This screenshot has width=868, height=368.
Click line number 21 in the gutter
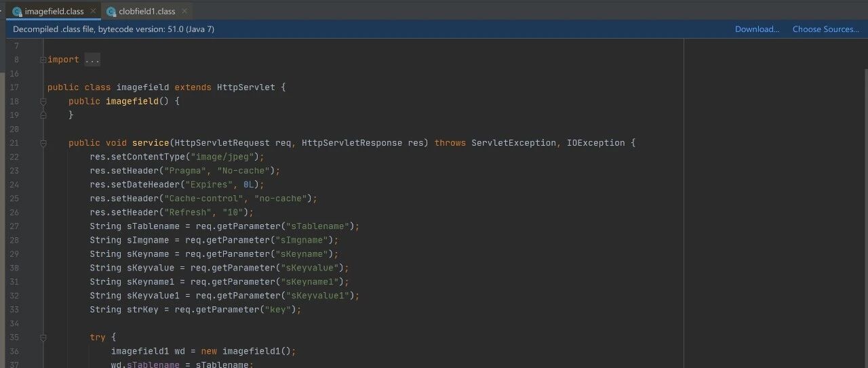coord(15,143)
